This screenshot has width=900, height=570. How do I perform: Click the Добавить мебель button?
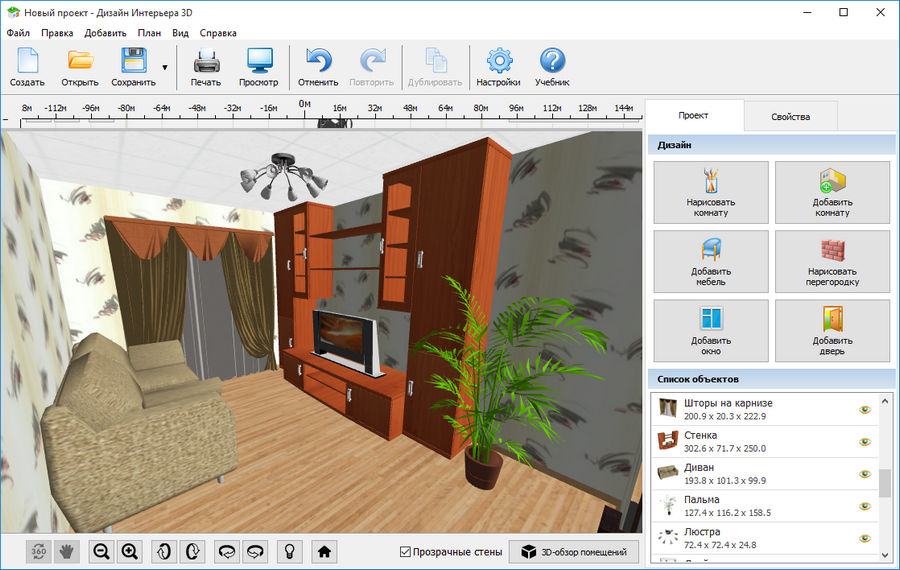[x=711, y=262]
